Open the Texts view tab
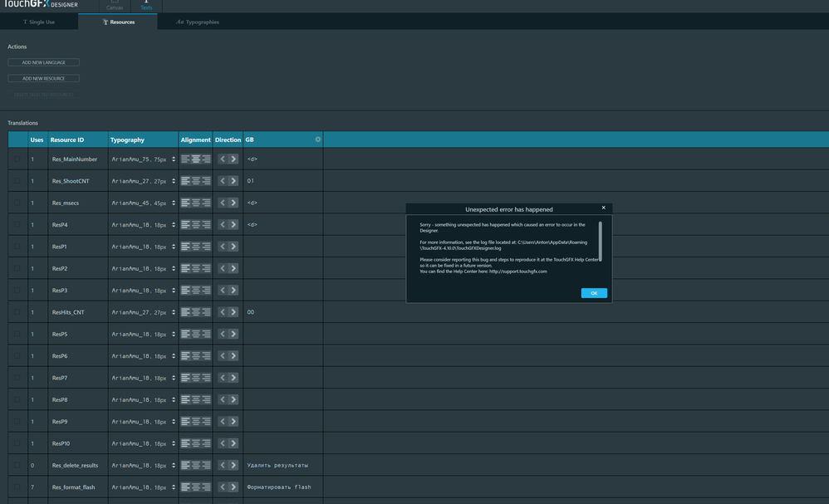The height and width of the screenshot is (504, 829). coord(146,6)
